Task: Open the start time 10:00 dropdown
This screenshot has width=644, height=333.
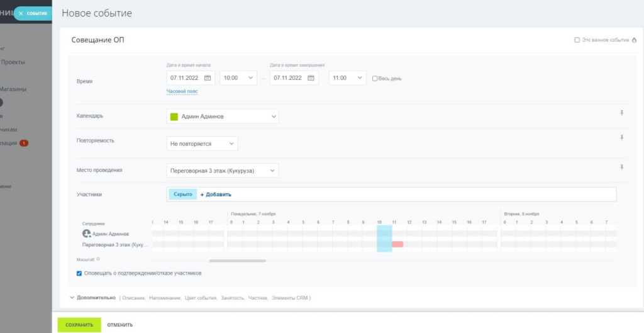Action: coord(238,78)
